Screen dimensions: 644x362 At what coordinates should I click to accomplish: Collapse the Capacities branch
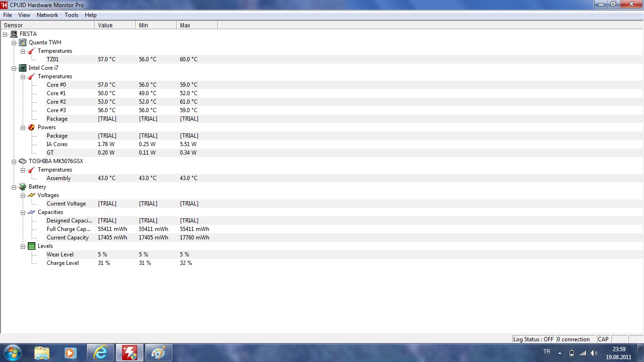pos(23,212)
